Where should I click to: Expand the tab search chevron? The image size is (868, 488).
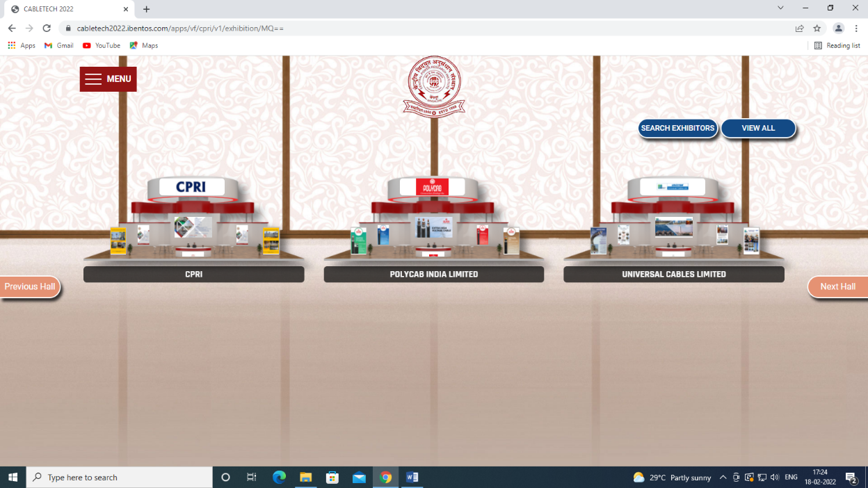(x=780, y=8)
